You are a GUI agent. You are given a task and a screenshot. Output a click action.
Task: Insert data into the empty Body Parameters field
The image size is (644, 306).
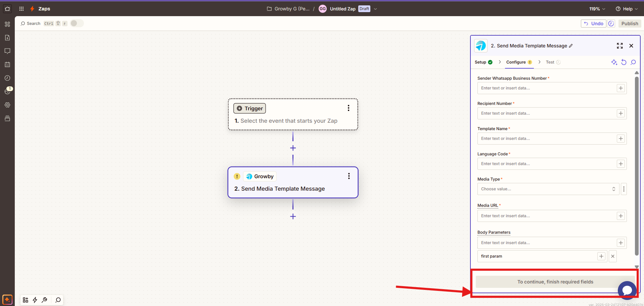tap(621, 243)
